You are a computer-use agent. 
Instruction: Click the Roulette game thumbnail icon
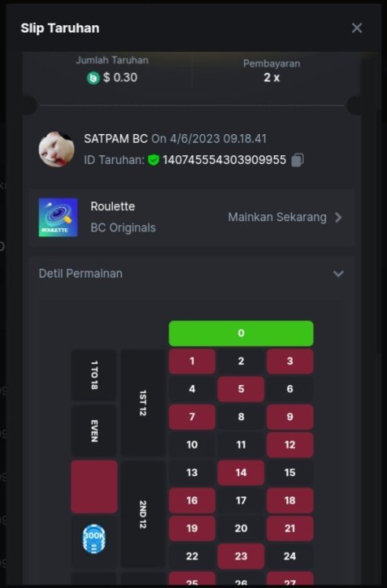coord(58,217)
